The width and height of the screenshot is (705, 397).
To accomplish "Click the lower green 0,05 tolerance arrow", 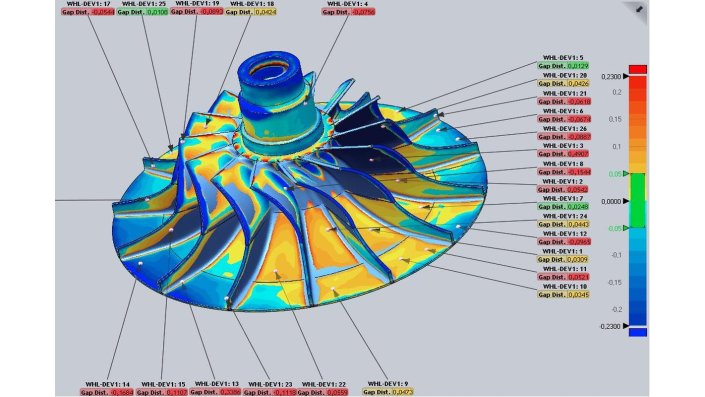I will (x=625, y=228).
